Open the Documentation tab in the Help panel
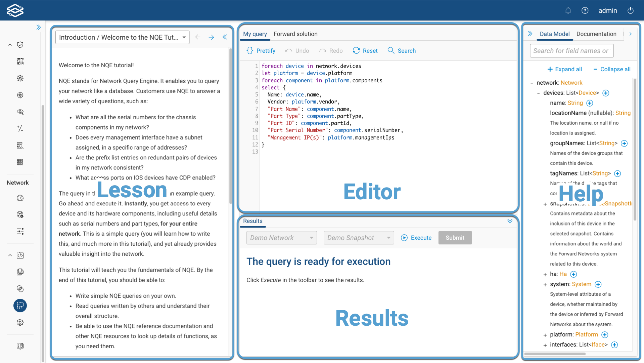 click(596, 34)
